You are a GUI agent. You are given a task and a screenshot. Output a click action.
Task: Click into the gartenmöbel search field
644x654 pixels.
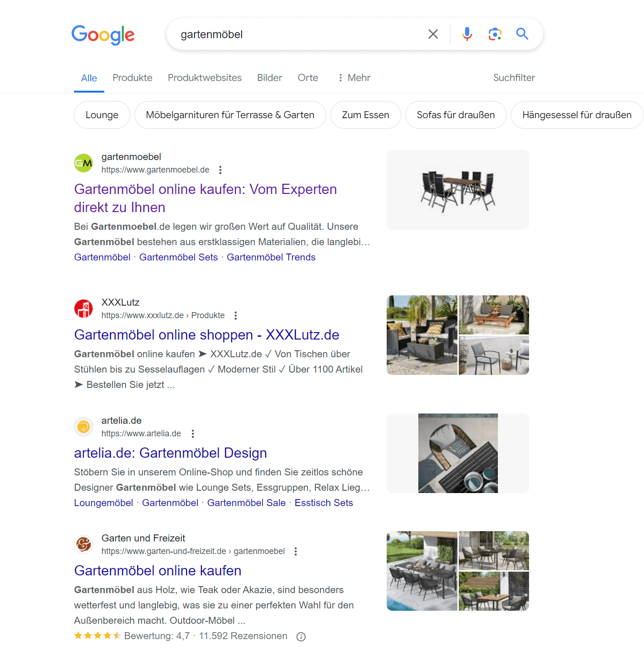tap(298, 34)
